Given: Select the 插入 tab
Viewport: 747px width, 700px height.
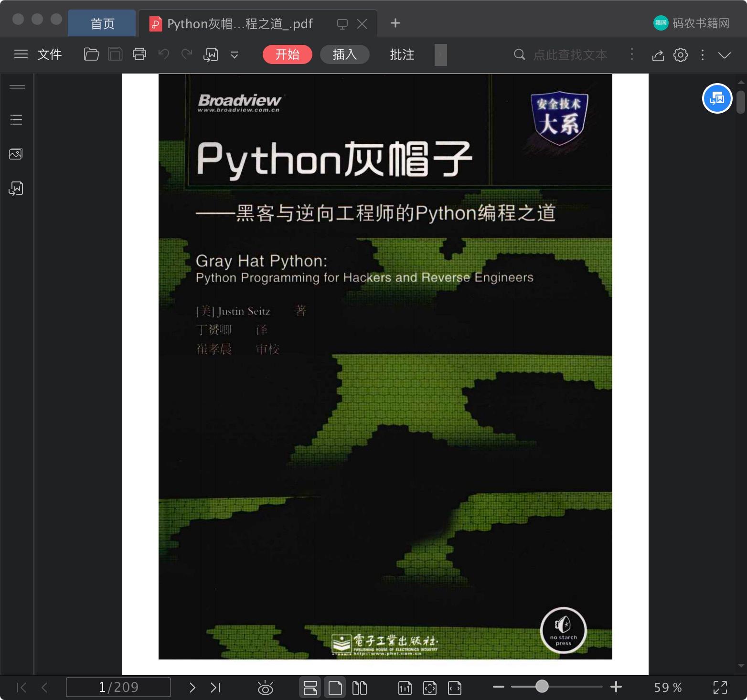Looking at the screenshot, I should click(345, 54).
